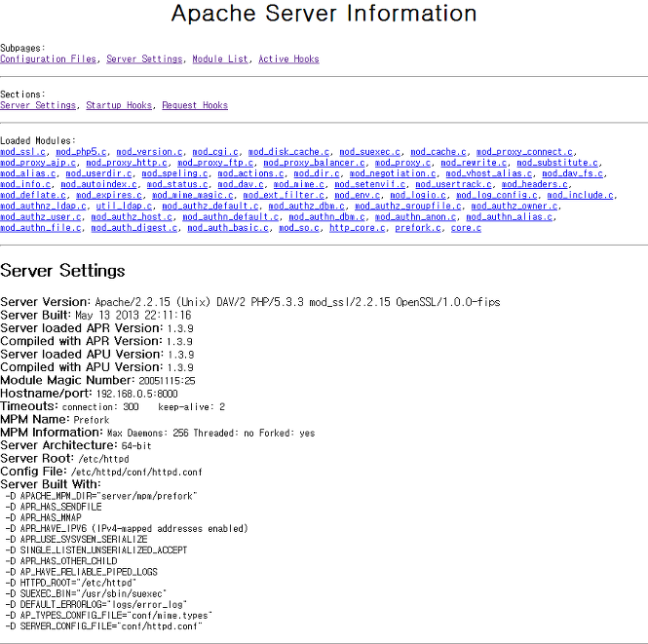Open the mod_auth_digest.c link
Screen dimensions: 648x644
(x=134, y=228)
